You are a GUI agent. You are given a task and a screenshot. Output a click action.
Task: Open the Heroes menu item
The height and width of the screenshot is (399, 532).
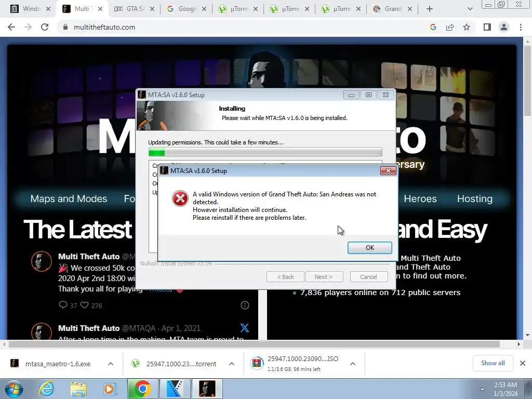pos(420,199)
